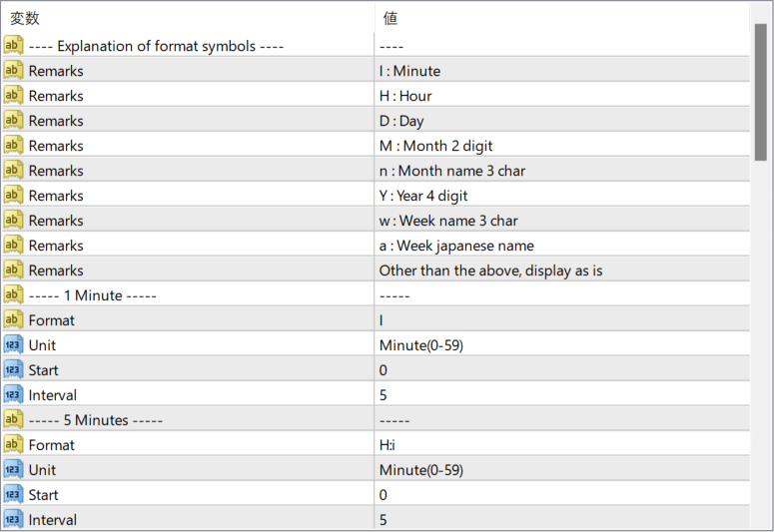Click the 変数 column header

[x=188, y=18]
